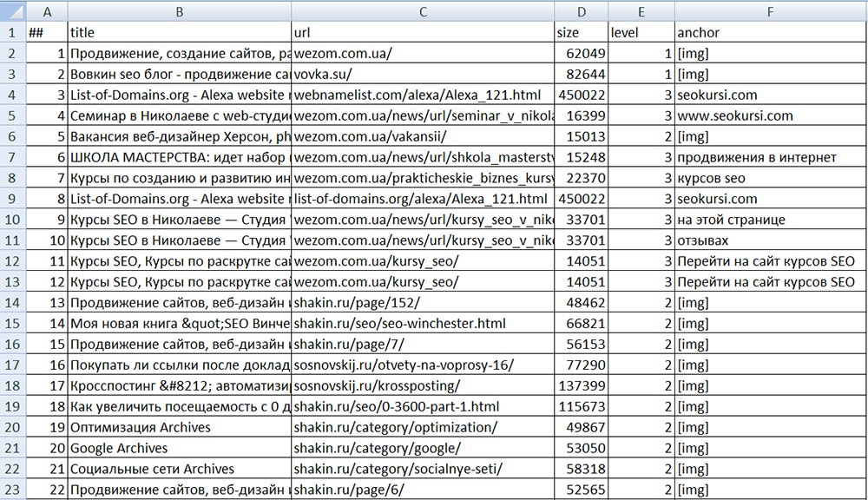Click the "курсов seo" anchor cell
The width and height of the screenshot is (868, 500).
pyautogui.click(x=770, y=178)
